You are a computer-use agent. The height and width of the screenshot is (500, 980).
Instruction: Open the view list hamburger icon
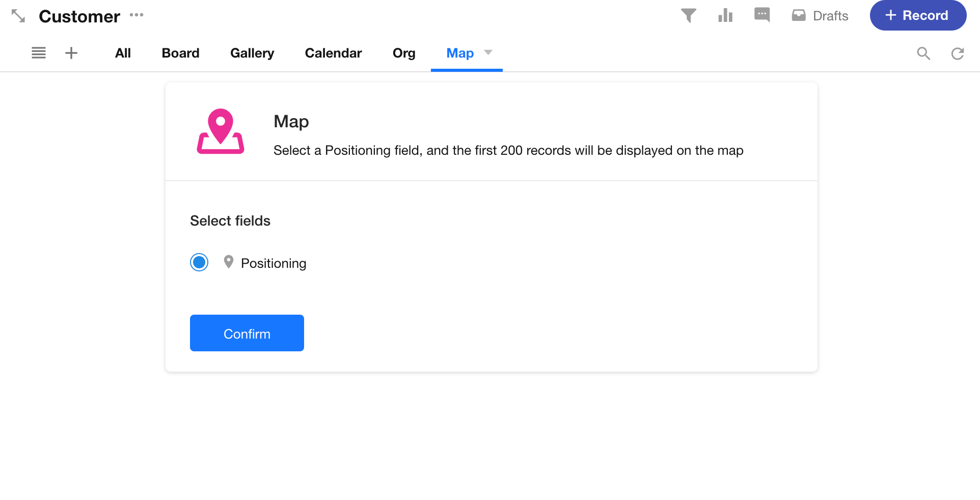[x=39, y=53]
